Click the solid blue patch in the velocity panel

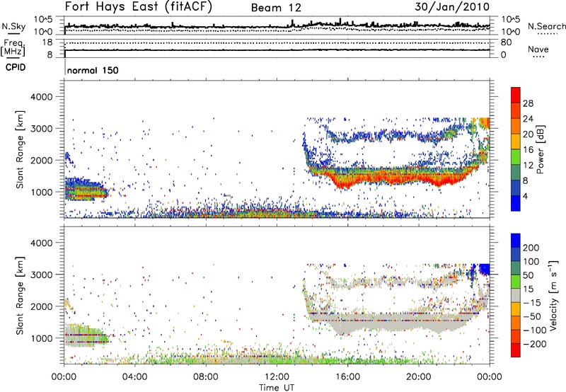(x=484, y=270)
